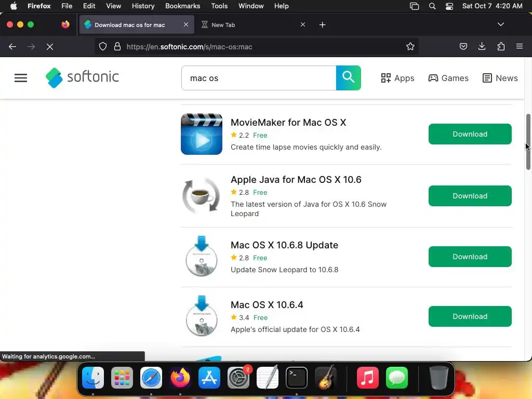Open the Firefox downloads panel
Screen dimensions: 532x399
coord(482,46)
